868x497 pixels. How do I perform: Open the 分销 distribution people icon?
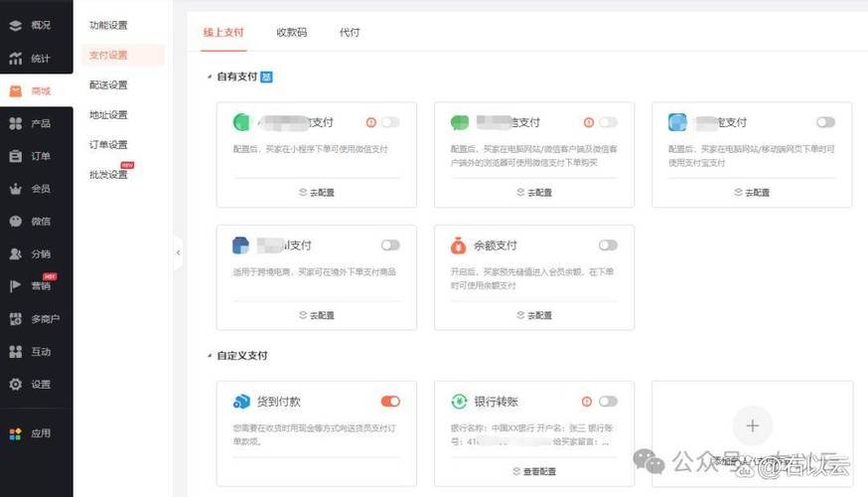[16, 253]
